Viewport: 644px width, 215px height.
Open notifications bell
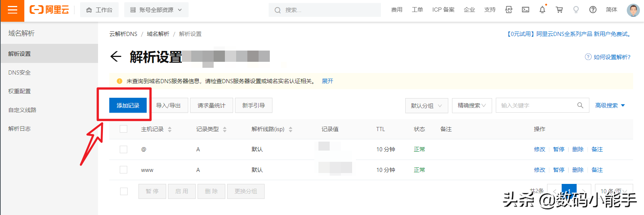542,10
